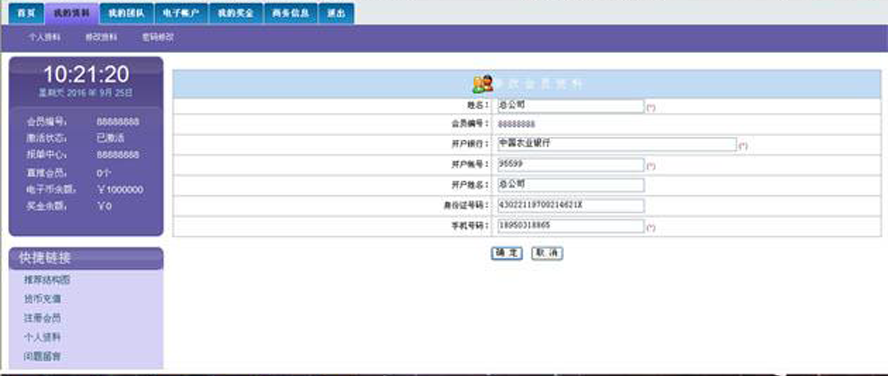Focus the 身份证号码 input field

(570, 206)
